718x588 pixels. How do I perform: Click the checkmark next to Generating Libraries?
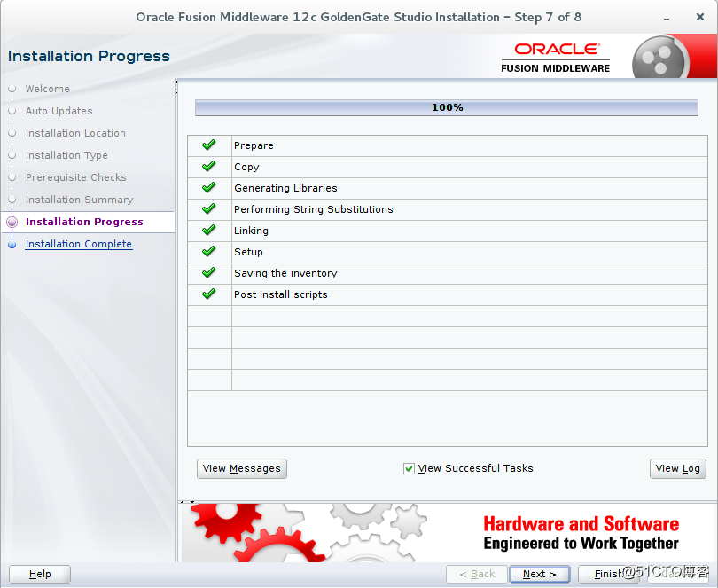point(209,187)
